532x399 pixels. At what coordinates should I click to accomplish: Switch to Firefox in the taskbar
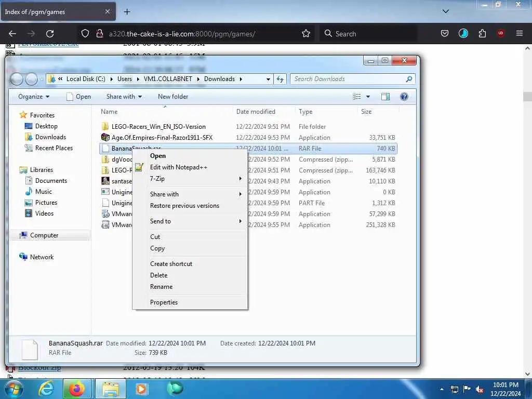coord(77,389)
